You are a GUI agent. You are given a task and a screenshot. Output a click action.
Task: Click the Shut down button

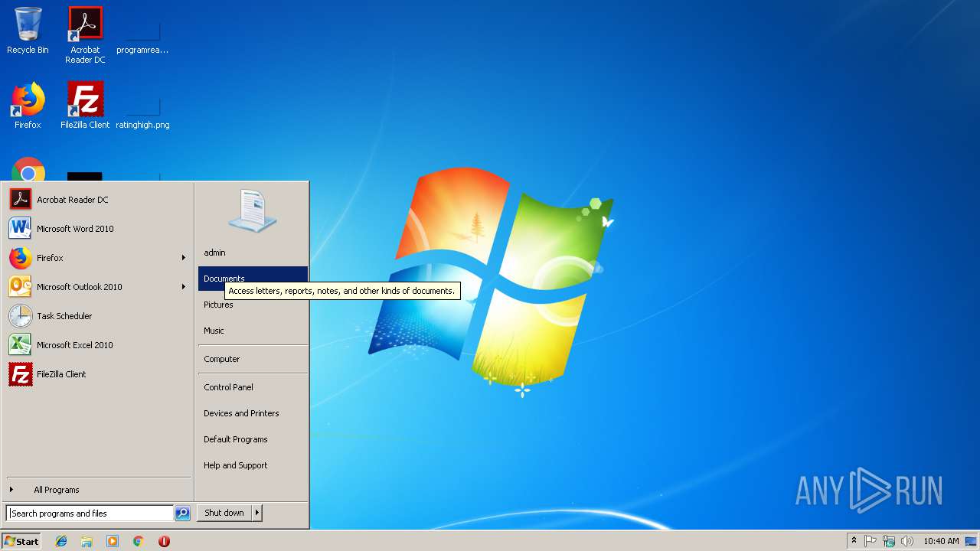tap(224, 513)
